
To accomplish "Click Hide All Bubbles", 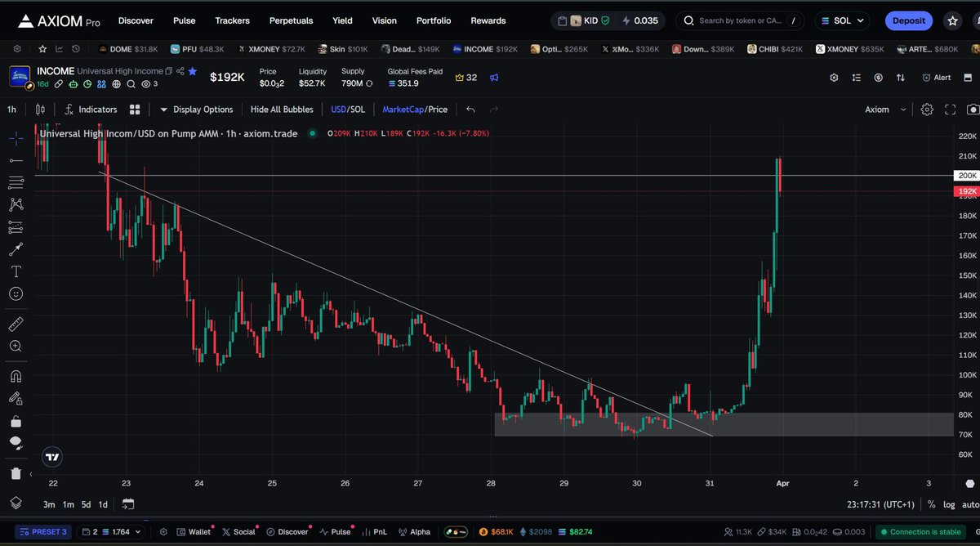I will (282, 110).
